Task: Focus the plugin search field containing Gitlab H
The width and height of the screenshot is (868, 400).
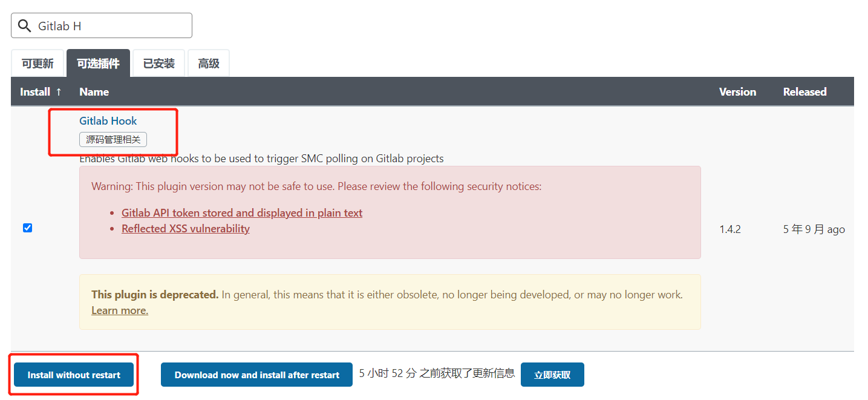Action: (x=102, y=25)
